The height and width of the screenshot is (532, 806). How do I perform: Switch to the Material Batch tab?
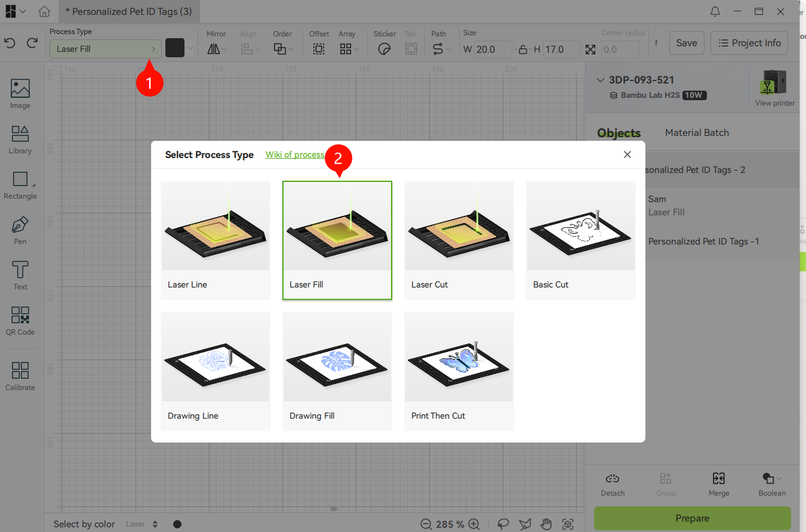(697, 133)
